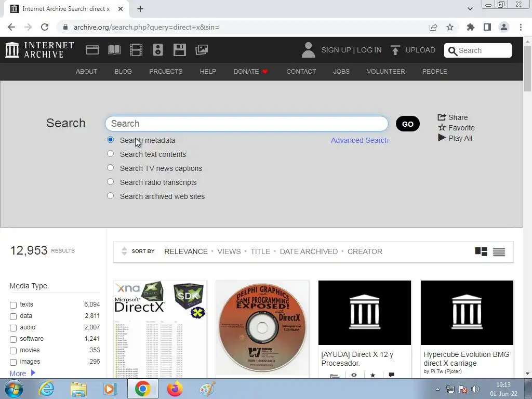Open the PROJECTS menu item
The image size is (532, 399).
tap(166, 72)
